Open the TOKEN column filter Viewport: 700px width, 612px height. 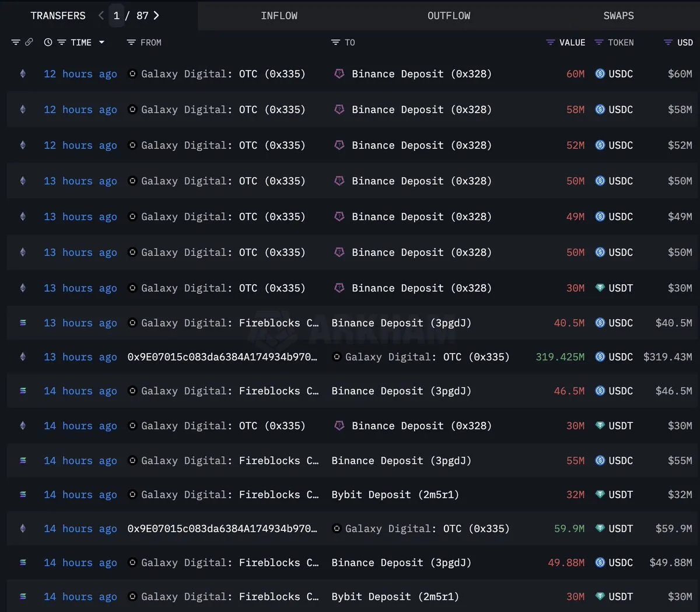[x=598, y=42]
